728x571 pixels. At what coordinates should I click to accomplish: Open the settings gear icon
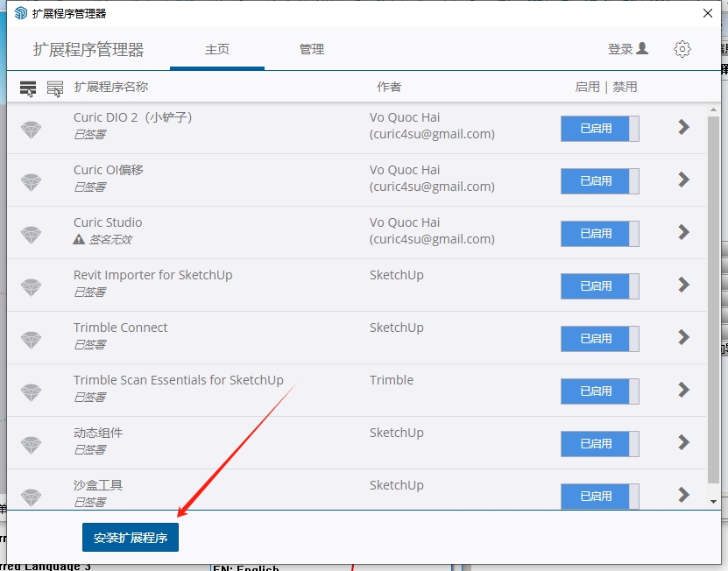(682, 49)
